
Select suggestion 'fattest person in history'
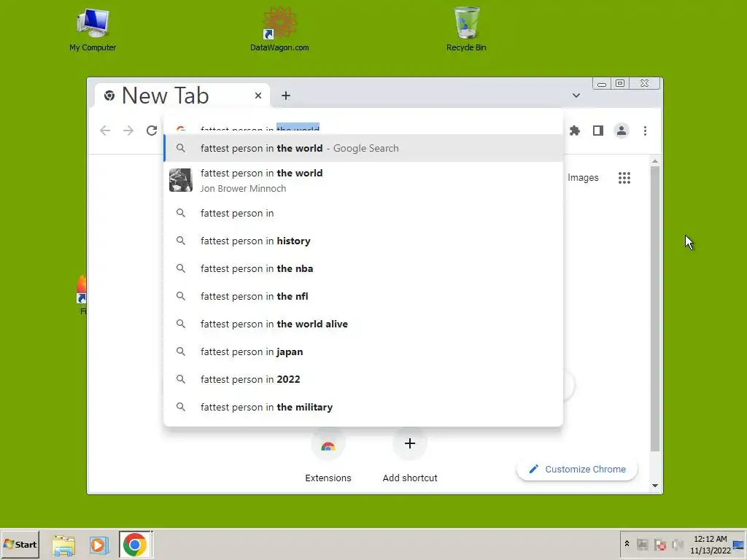coord(363,241)
